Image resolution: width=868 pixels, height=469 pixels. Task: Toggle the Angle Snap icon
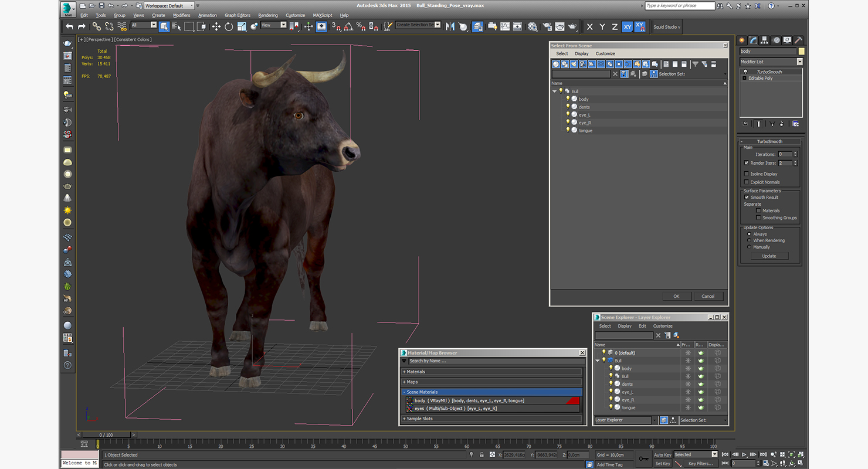point(348,26)
